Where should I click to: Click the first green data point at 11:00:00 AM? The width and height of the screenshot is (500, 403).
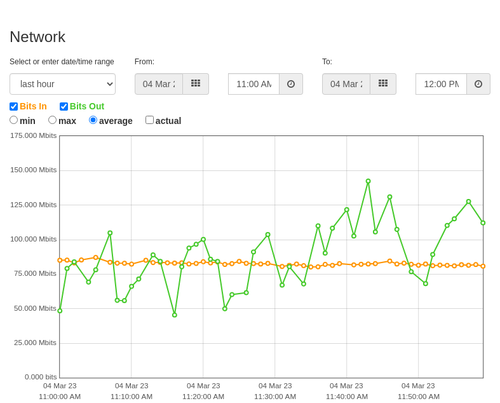[60, 311]
